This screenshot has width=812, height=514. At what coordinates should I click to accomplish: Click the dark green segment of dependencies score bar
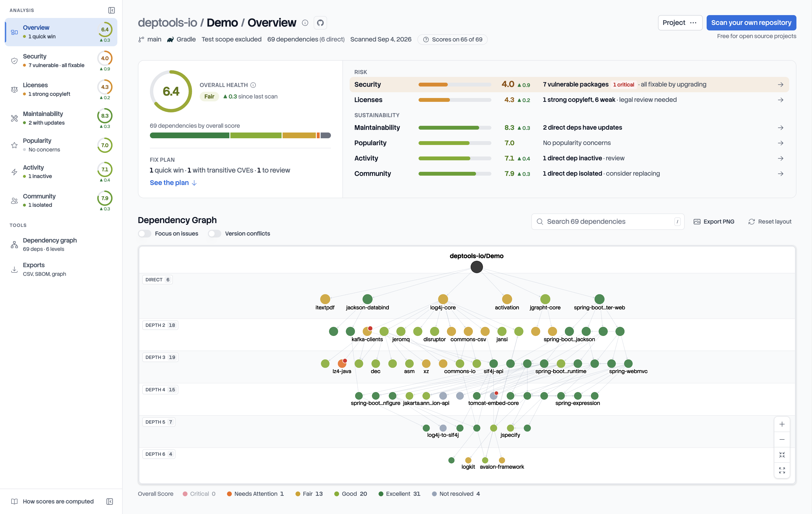coord(189,135)
